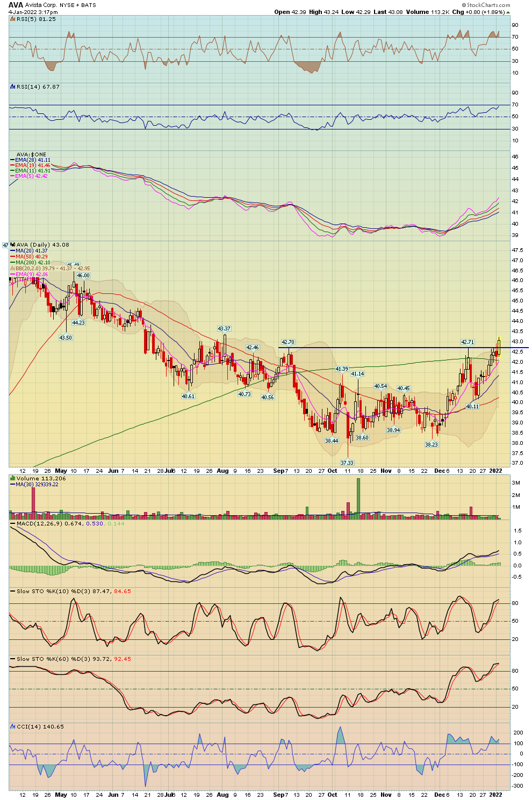532x800 pixels.
Task: Click the candlestick icon beside AVA (Daily)
Action: click(13, 244)
